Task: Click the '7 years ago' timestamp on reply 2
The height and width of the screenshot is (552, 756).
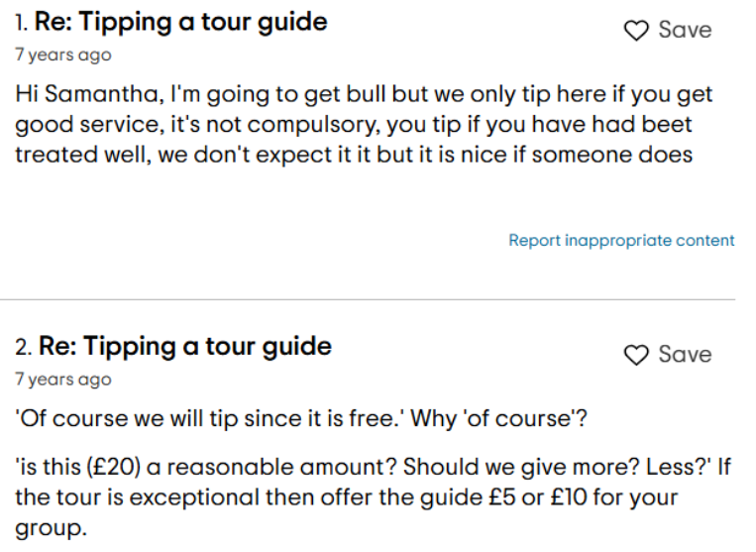Action: [63, 380]
